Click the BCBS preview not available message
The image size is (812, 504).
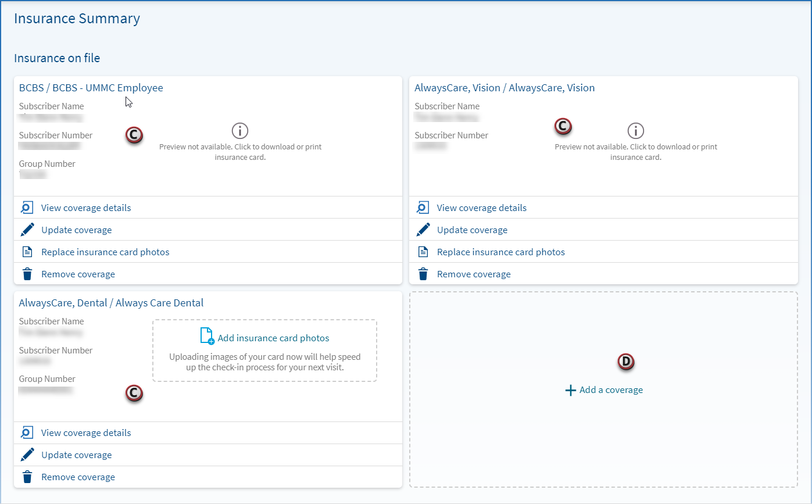point(240,152)
